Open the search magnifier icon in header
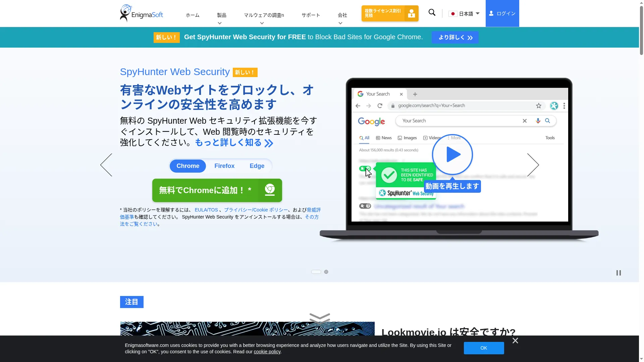The height and width of the screenshot is (362, 644). [432, 13]
